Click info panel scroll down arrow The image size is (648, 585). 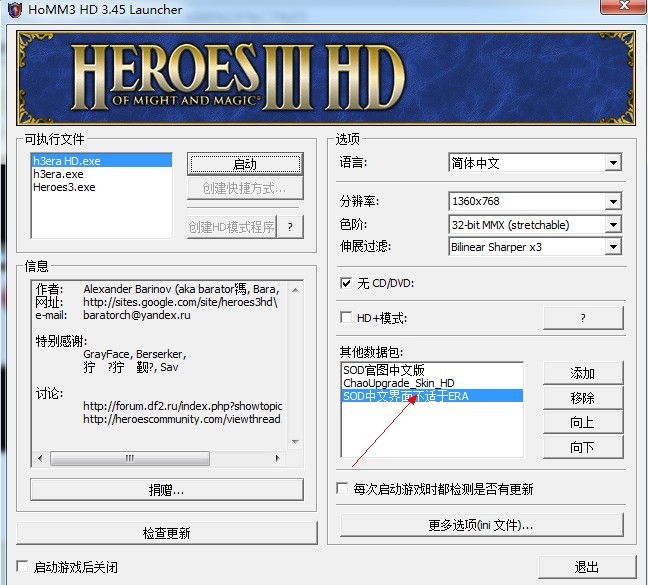[295, 442]
